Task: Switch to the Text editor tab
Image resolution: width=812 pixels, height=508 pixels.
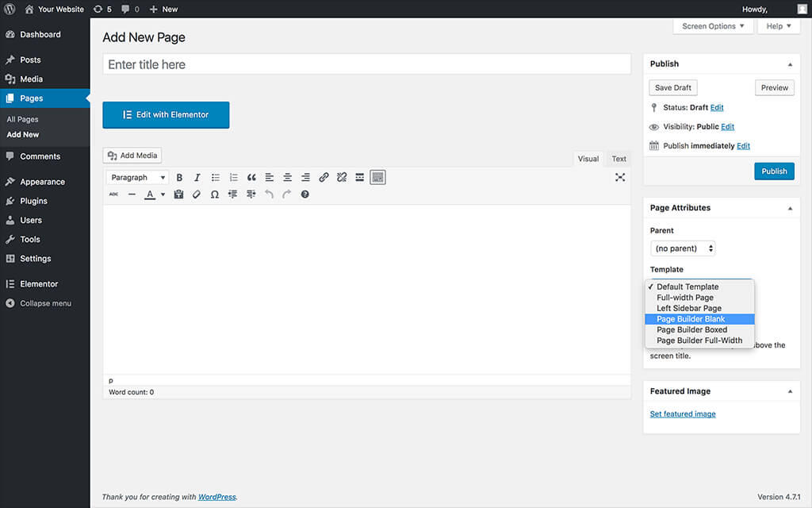Action: [619, 159]
